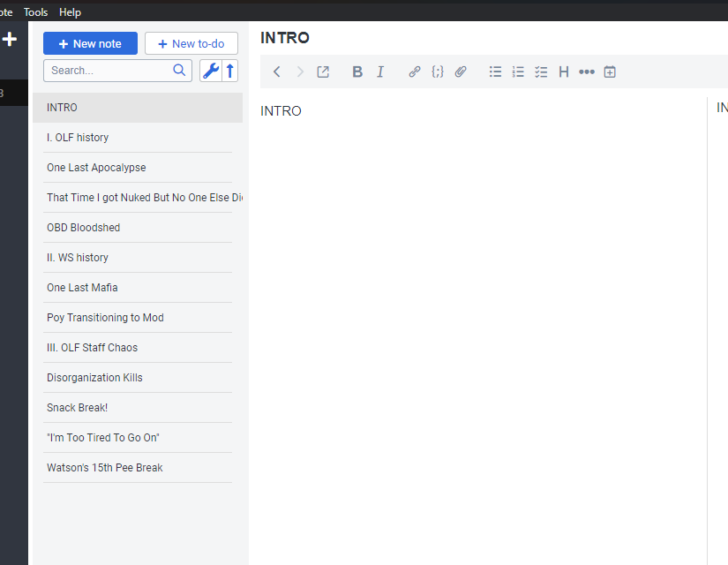The height and width of the screenshot is (565, 728).
Task: Click the search magnifier icon
Action: coord(179,70)
